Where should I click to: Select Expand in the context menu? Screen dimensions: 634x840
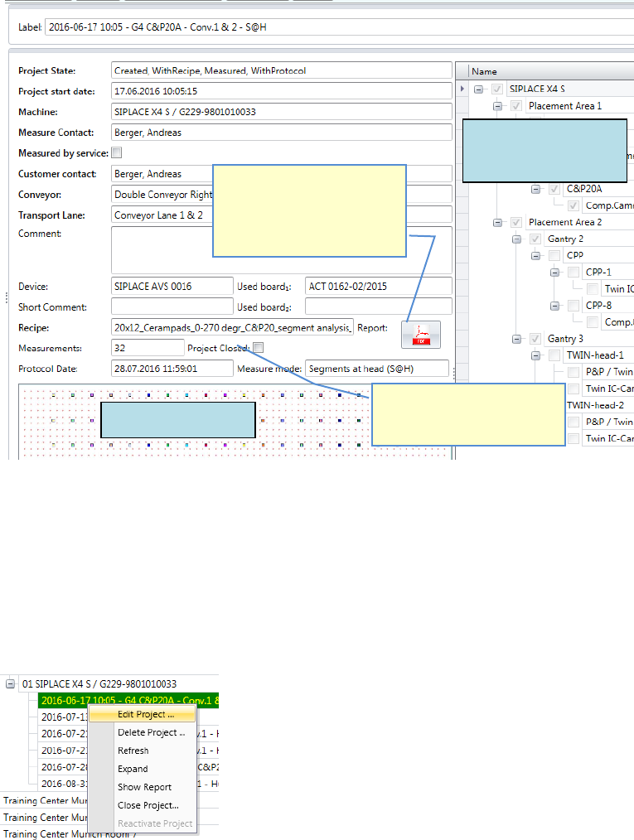coord(143,769)
